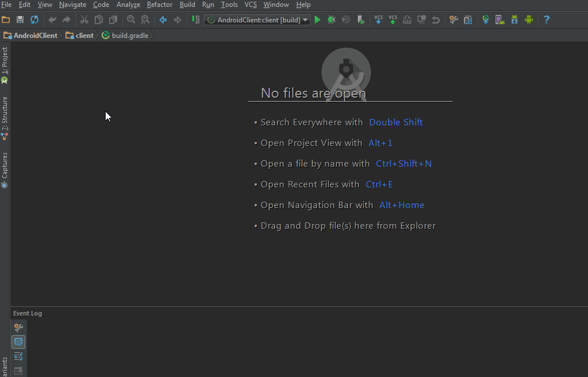Open Settings via wrench toolbar icon
588x377 pixels.
[x=454, y=20]
